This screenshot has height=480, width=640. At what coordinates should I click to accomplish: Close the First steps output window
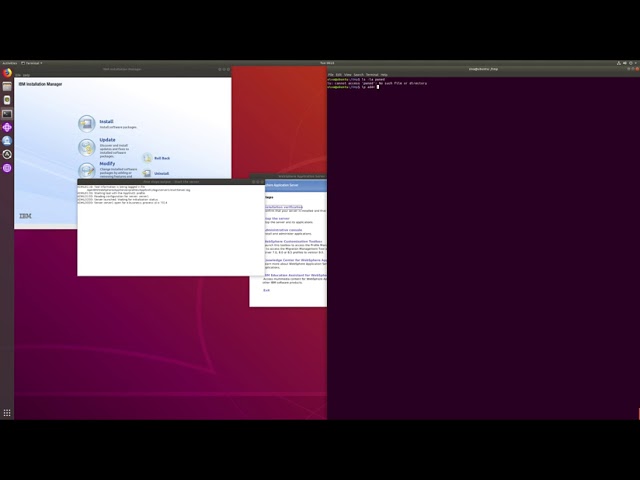pos(262,182)
